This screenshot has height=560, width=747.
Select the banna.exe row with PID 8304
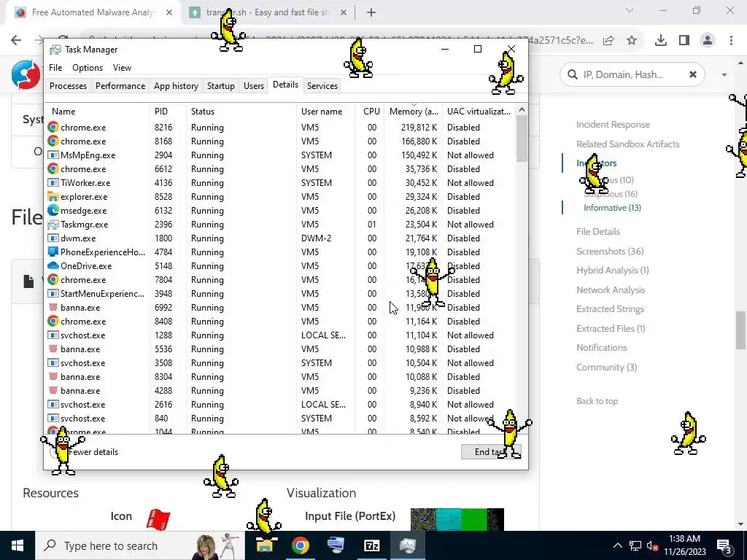(281, 377)
